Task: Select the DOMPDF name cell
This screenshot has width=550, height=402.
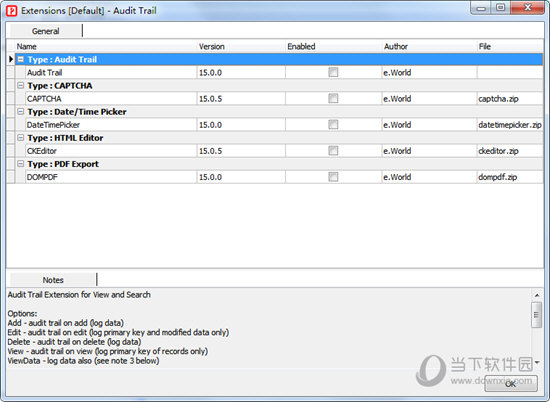Action: point(111,177)
